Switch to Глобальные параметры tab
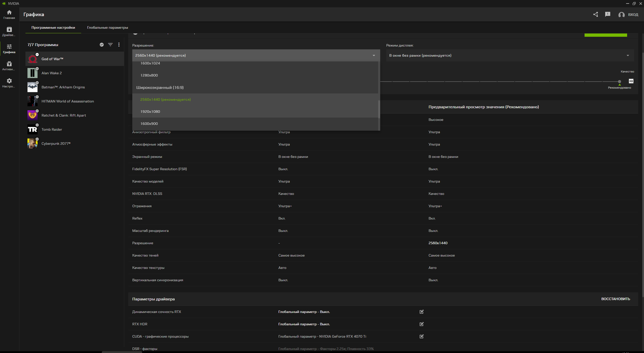The height and width of the screenshot is (353, 644). point(107,27)
